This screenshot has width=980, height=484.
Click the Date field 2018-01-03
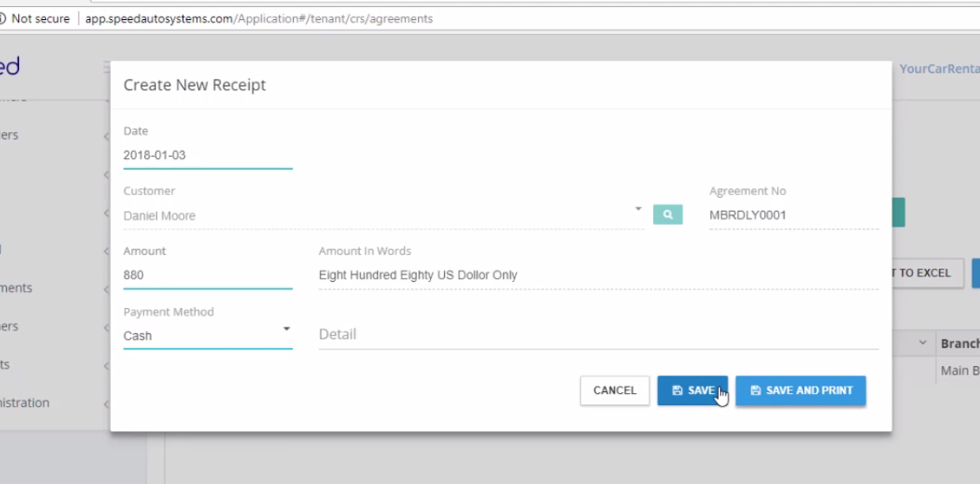(x=207, y=155)
